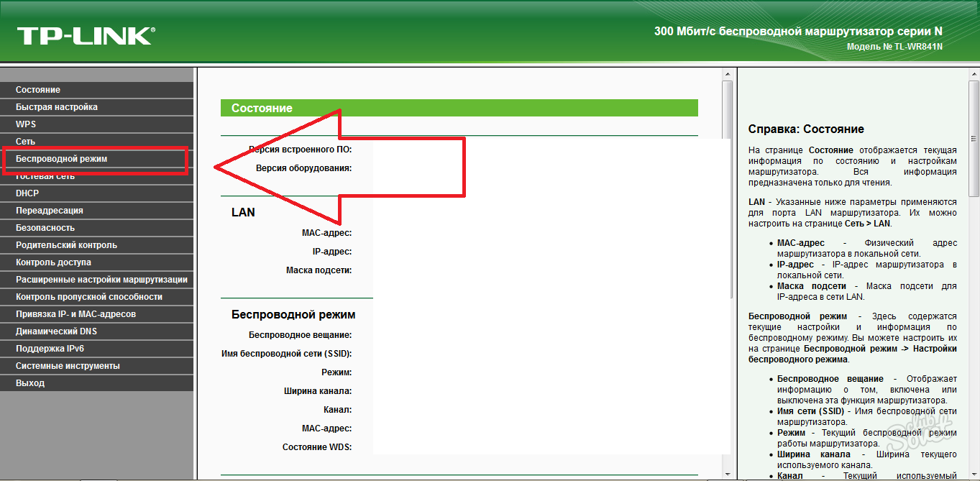Select Расширенные настройки маршрутизации

point(101,280)
